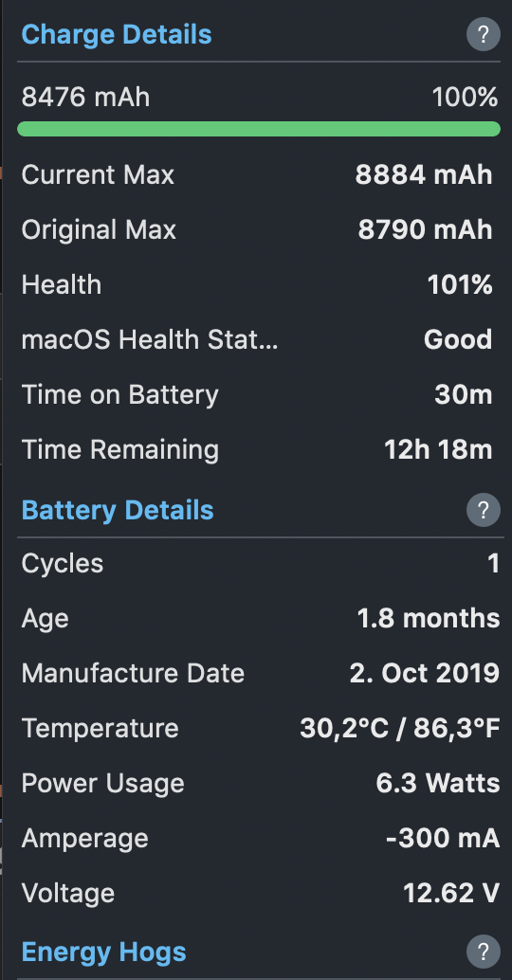Click the Temperature reading
Screen dimensions: 512x980
(x=400, y=729)
